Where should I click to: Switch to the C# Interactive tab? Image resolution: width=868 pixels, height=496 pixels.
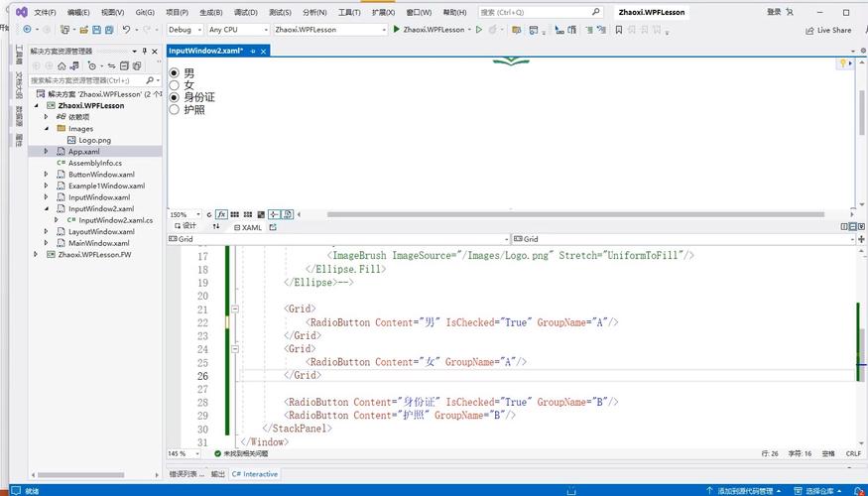coord(255,474)
